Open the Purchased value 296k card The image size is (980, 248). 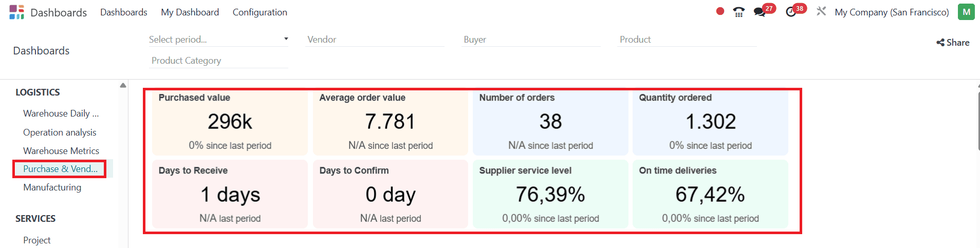coord(230,122)
